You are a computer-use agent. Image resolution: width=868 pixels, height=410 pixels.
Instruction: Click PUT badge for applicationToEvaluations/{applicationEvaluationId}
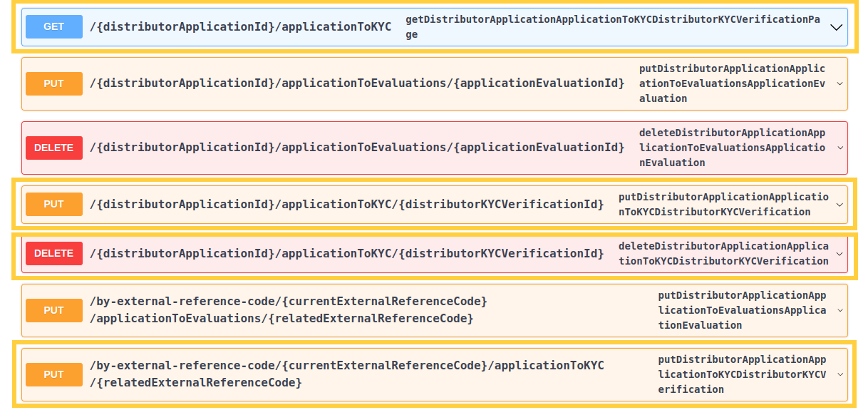(54, 83)
